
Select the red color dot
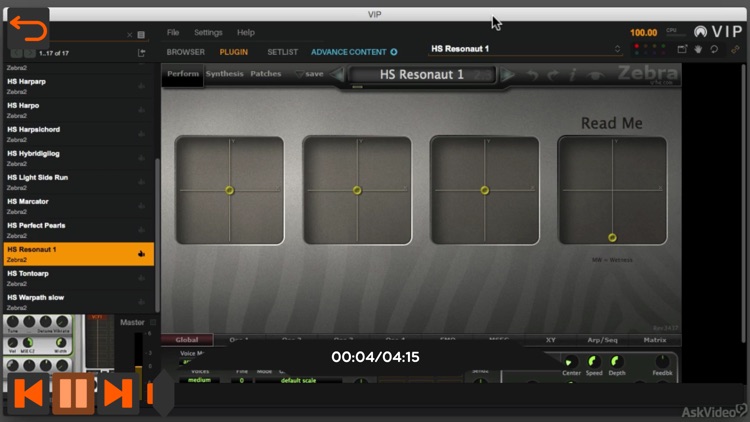click(x=637, y=46)
